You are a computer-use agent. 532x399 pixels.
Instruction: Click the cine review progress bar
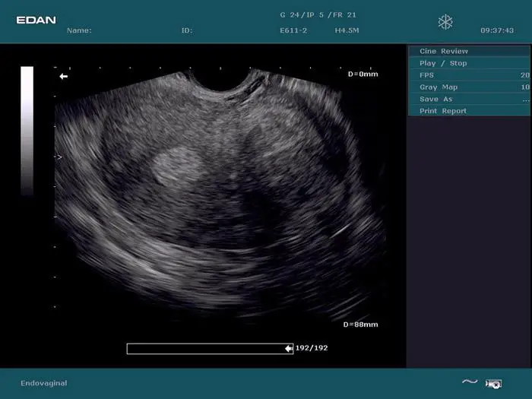205,348
